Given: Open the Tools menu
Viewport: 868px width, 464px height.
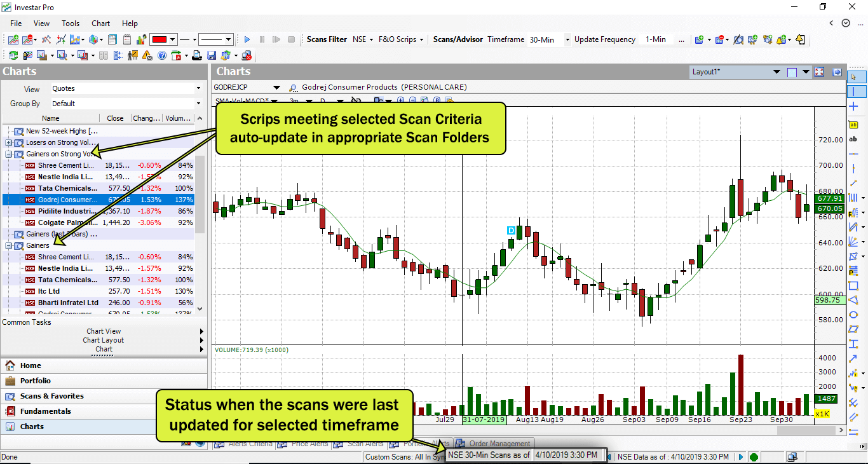Looking at the screenshot, I should [x=71, y=24].
